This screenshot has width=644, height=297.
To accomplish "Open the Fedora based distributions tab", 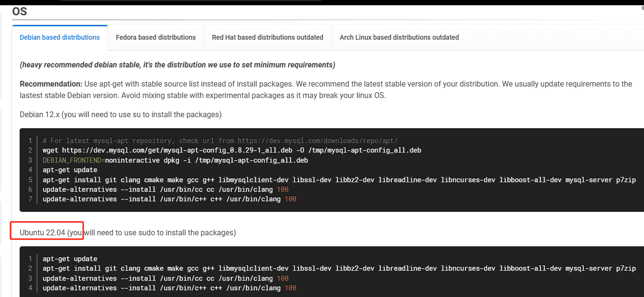I will (x=156, y=37).
